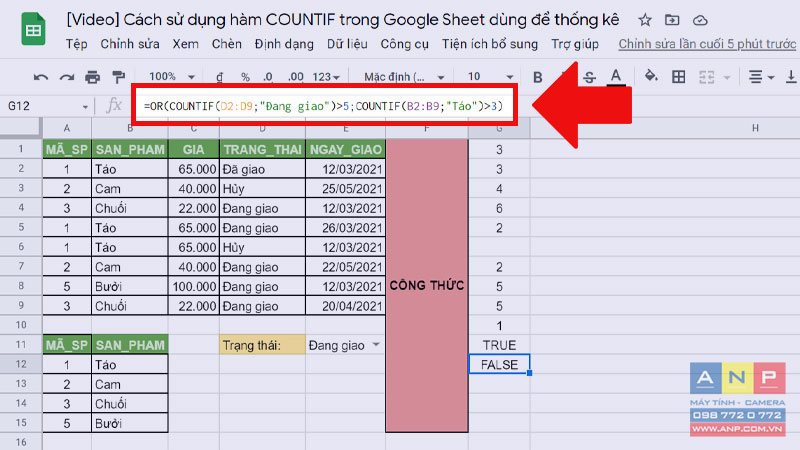
Task: Open the Chèn menu
Action: click(x=227, y=44)
